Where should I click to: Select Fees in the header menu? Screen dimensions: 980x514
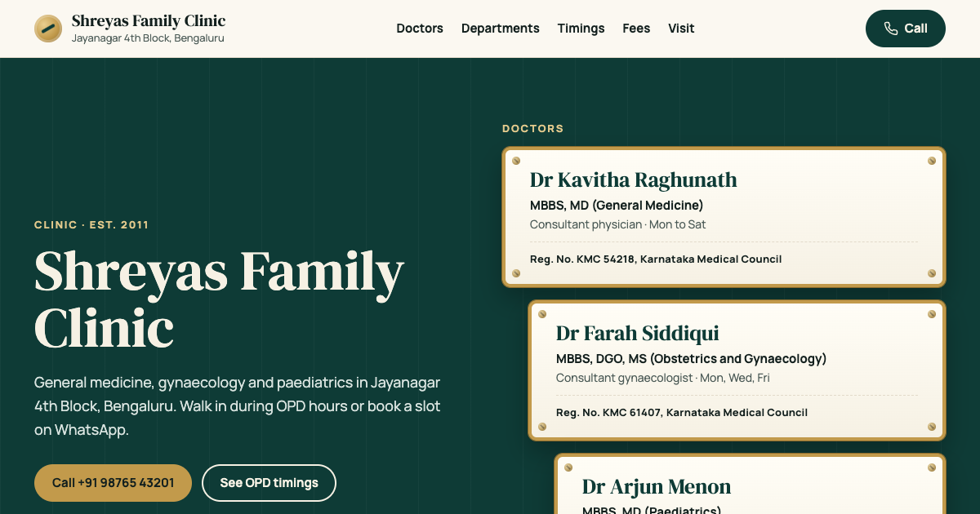(x=636, y=29)
